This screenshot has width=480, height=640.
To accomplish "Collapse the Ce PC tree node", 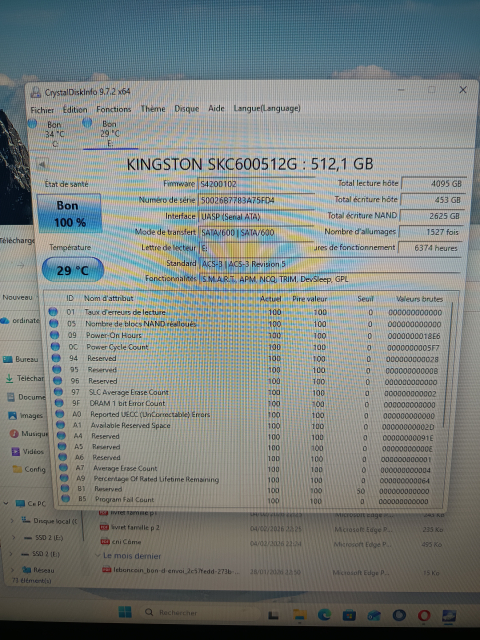I will click(x=6, y=503).
